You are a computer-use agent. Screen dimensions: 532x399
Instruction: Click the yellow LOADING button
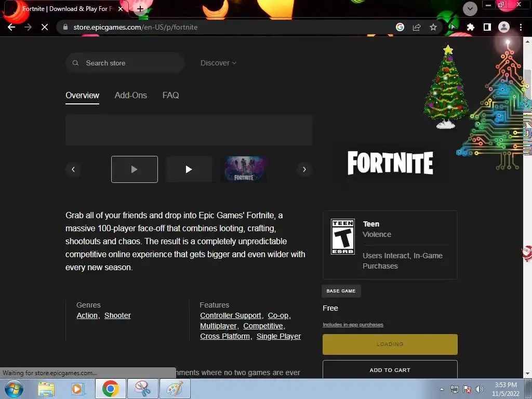[390, 344]
